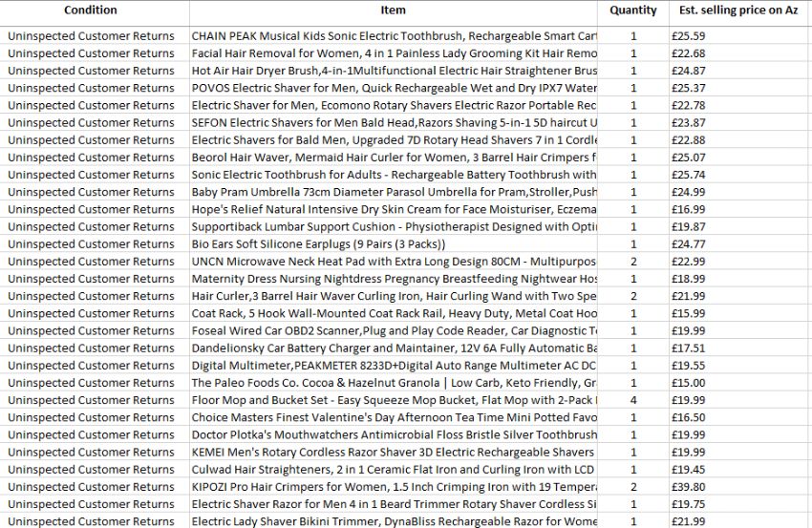Screen dimensions: 812x528
Task: Select the £23.87 price cell
Action: 740,122
